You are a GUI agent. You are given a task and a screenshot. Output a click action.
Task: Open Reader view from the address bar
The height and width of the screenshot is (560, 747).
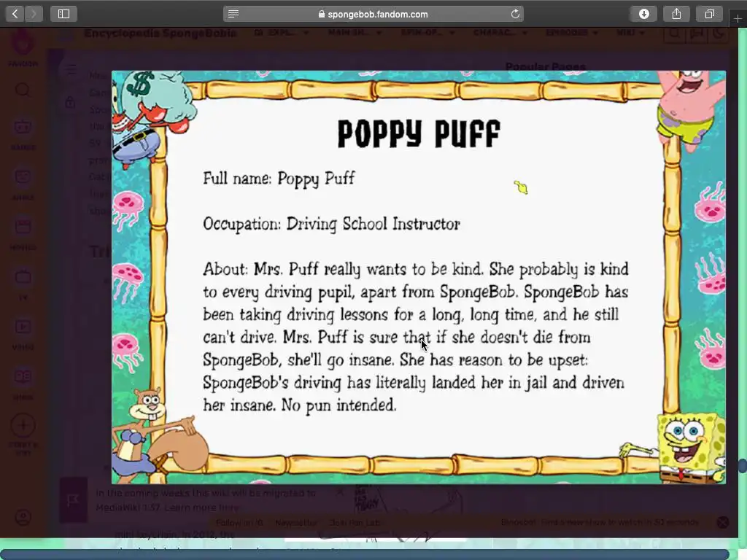[233, 14]
